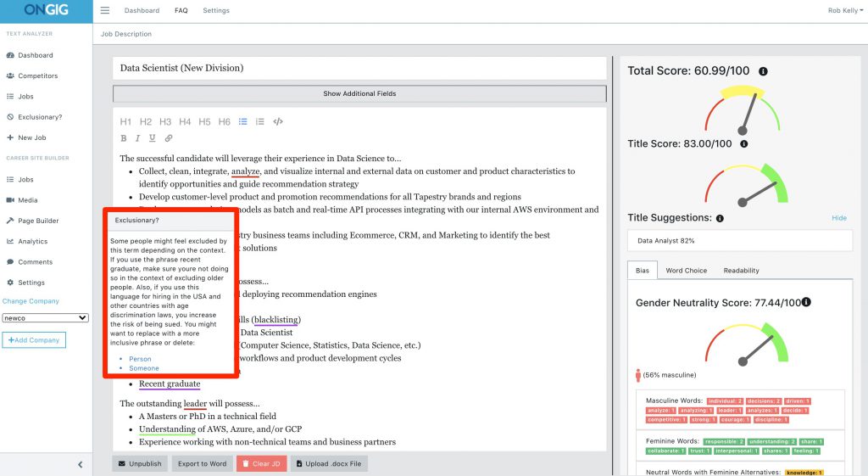Click Title Suggestions info icon
This screenshot has width=868, height=476.
point(720,218)
